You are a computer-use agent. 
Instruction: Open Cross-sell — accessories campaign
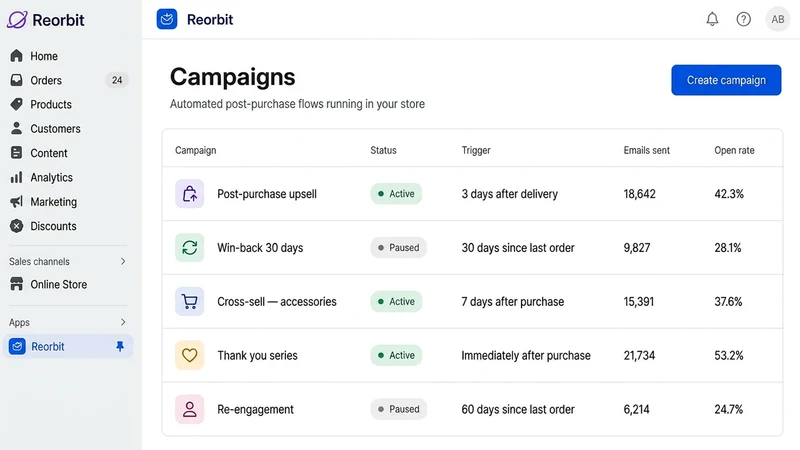[x=277, y=302]
